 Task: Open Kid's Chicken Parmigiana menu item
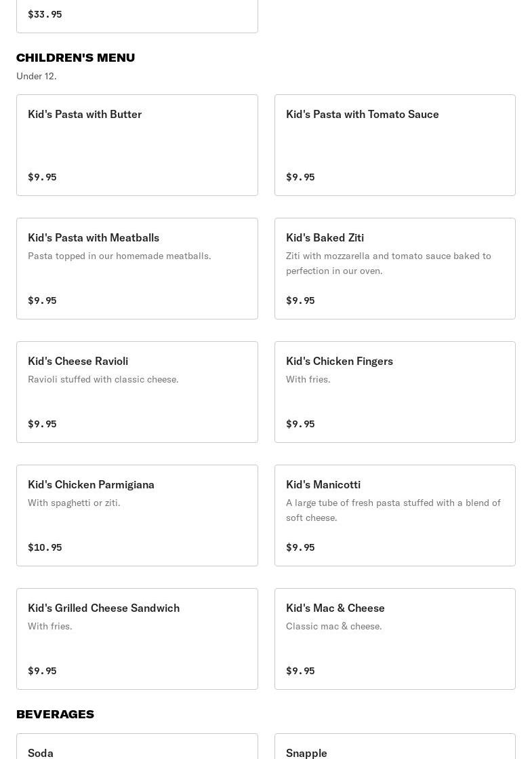tap(137, 515)
